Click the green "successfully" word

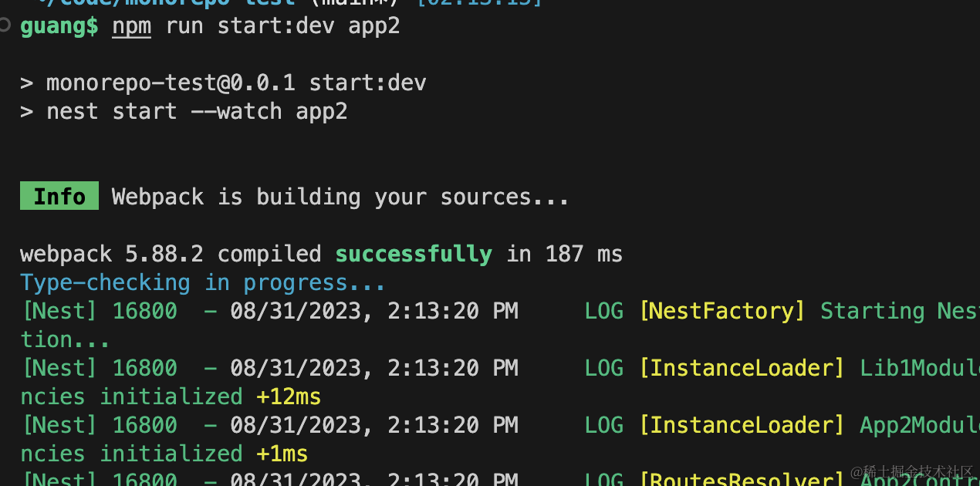tap(414, 255)
